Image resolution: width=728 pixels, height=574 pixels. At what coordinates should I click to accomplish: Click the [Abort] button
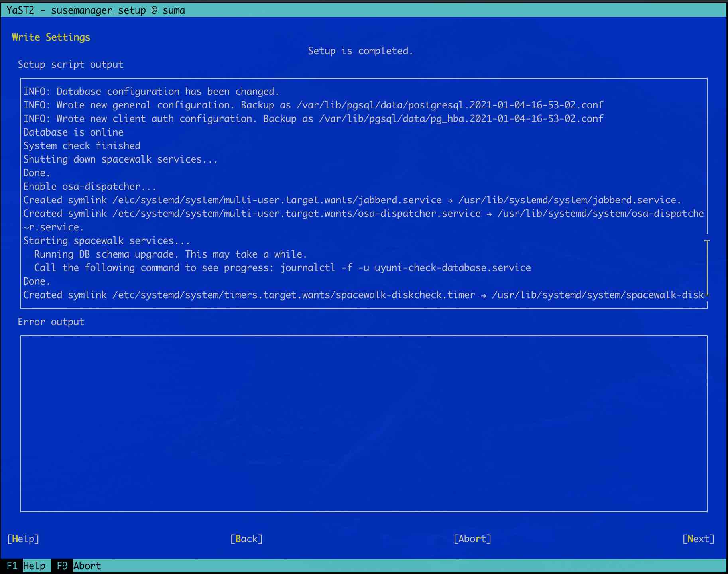[472, 539]
